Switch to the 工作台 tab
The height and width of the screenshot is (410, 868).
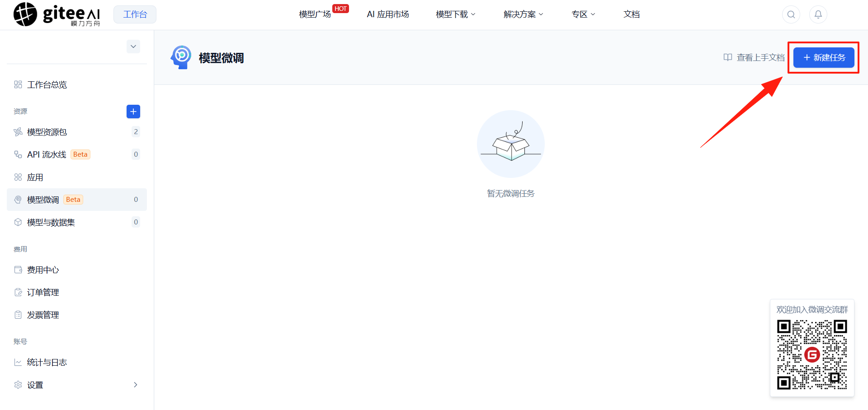(135, 14)
